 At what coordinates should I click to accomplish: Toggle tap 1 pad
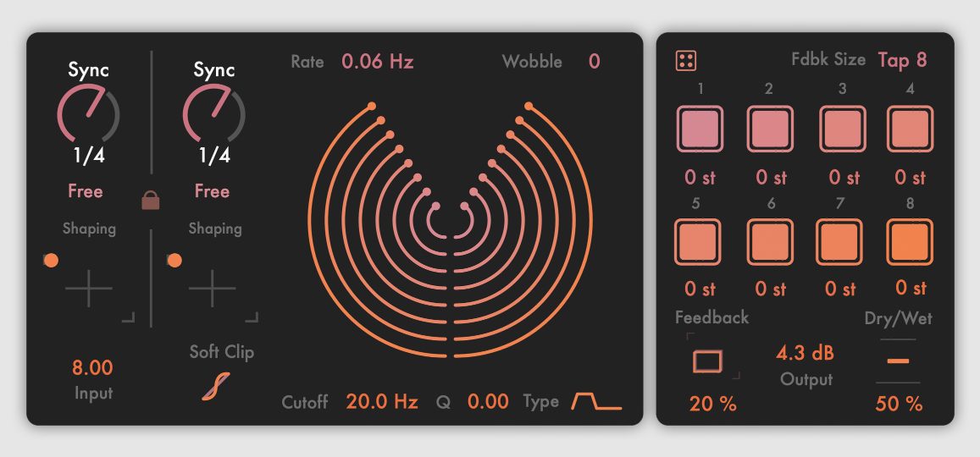point(699,129)
